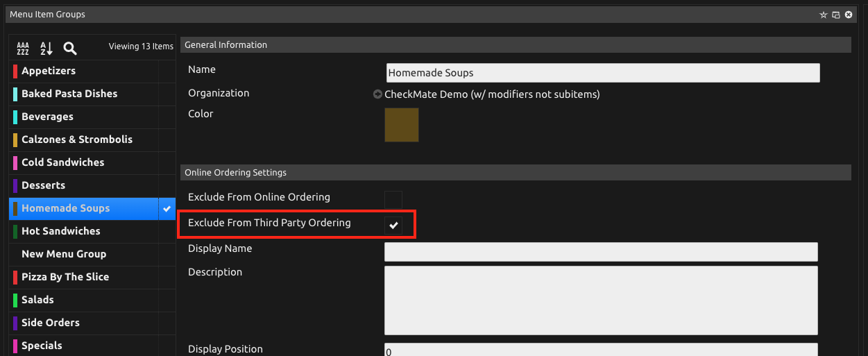Viewport: 868px width, 356px height.
Task: Click inside the Description text area
Action: [601, 300]
